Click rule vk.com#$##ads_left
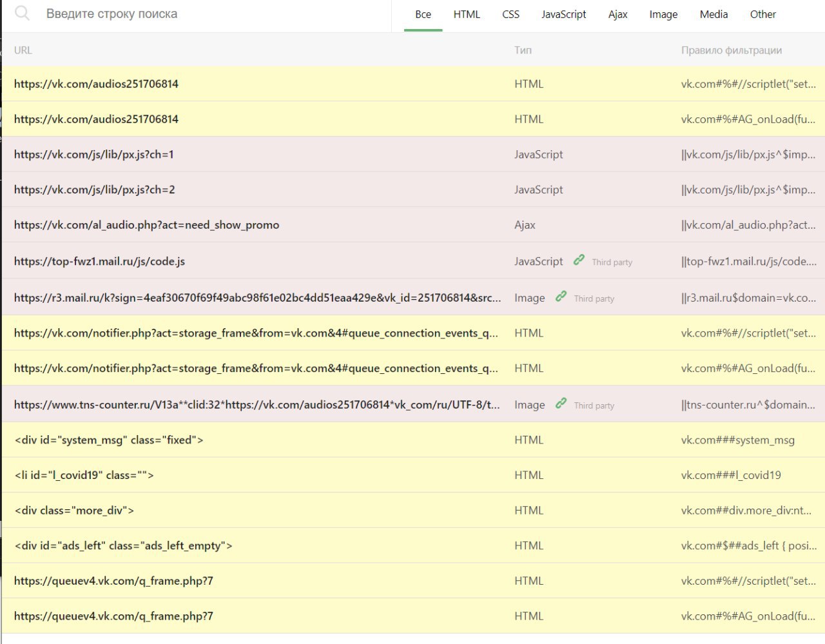 pyautogui.click(x=748, y=546)
